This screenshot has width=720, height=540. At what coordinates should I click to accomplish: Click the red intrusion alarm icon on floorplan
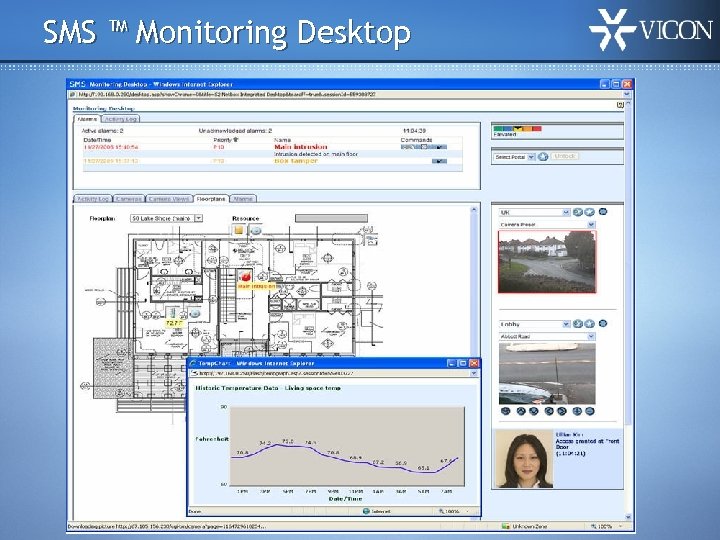coord(245,276)
